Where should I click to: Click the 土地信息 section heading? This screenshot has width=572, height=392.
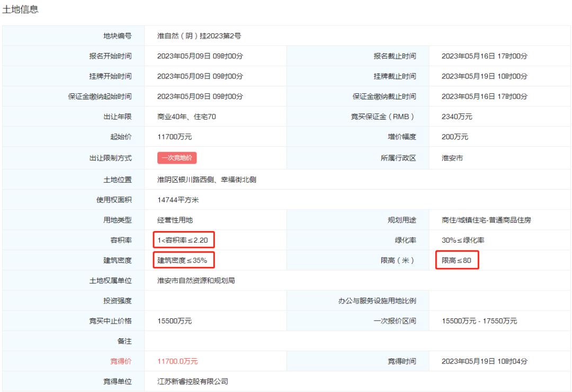coord(21,10)
